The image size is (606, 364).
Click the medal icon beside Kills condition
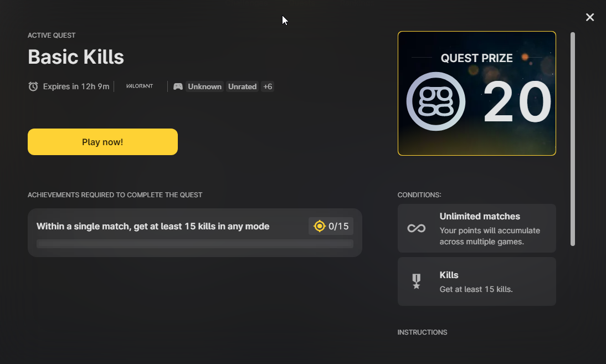tap(416, 281)
